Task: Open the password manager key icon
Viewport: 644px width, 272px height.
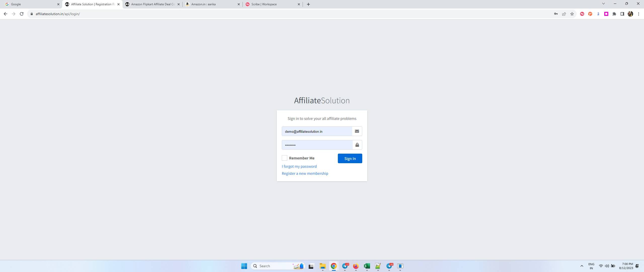Action: click(556, 14)
